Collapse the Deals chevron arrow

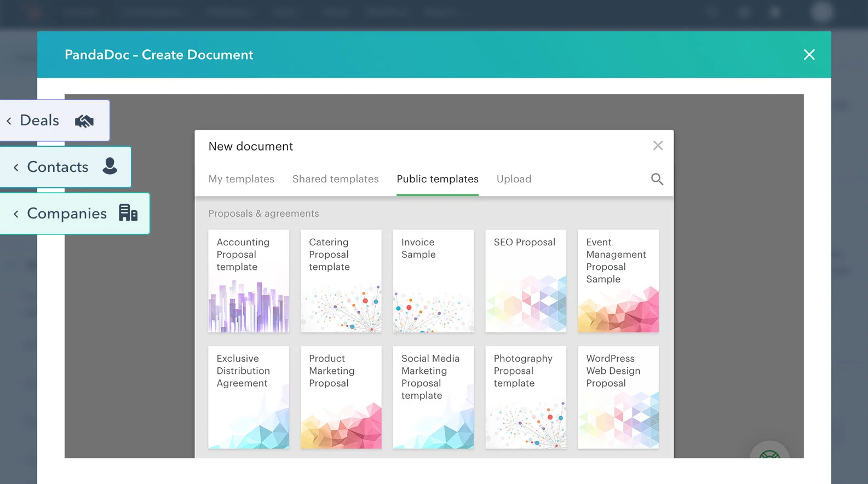point(9,120)
